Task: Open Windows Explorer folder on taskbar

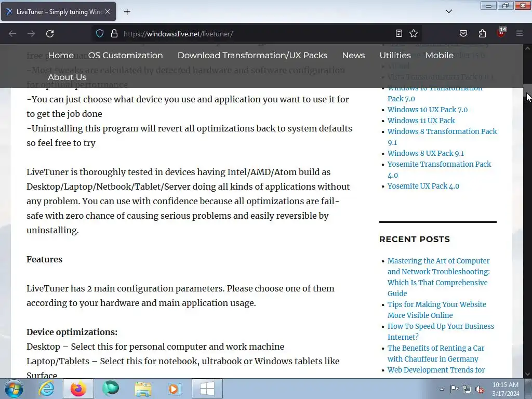Action: point(143,389)
